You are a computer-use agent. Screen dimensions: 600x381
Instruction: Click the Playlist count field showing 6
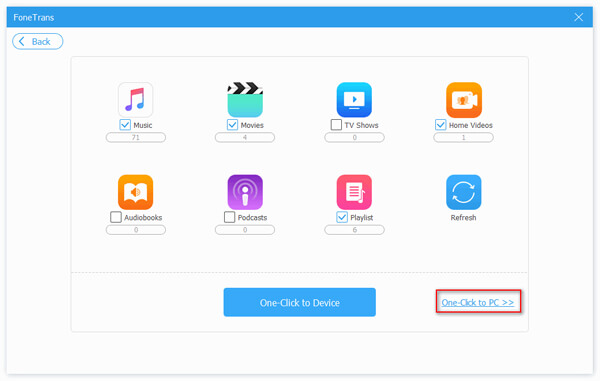pyautogui.click(x=354, y=230)
